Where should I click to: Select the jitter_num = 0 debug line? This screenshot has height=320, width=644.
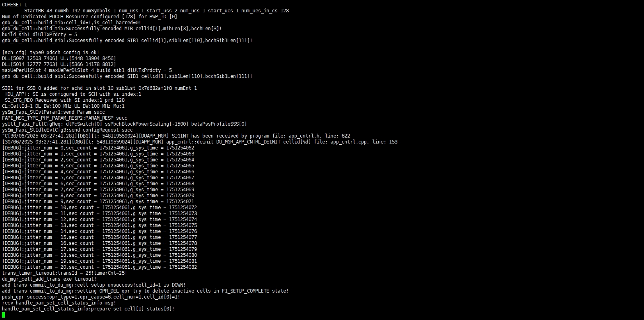(x=98, y=148)
